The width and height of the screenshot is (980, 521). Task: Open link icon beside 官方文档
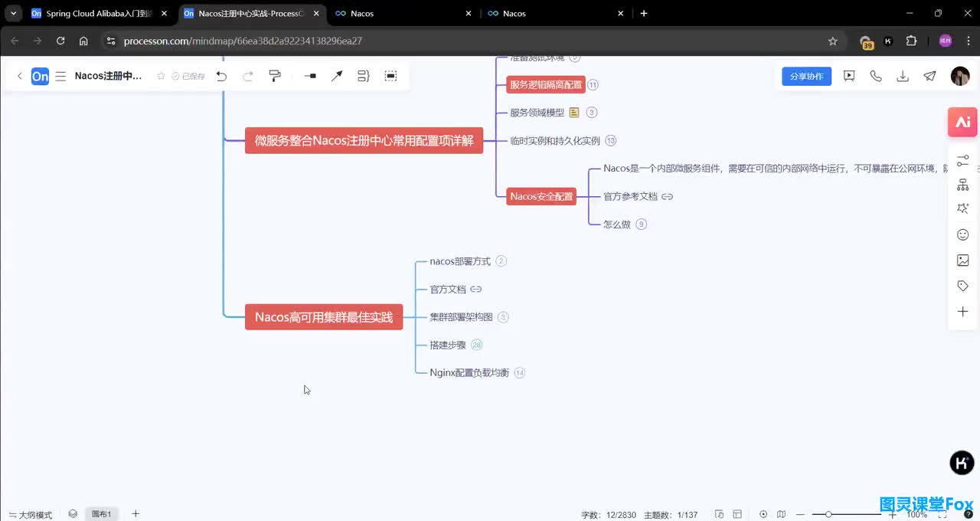click(x=475, y=289)
